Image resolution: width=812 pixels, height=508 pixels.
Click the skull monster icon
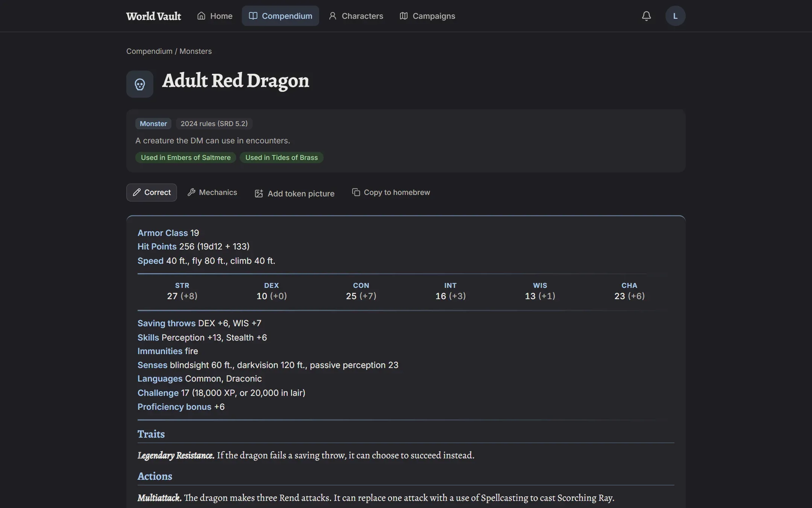[140, 84]
